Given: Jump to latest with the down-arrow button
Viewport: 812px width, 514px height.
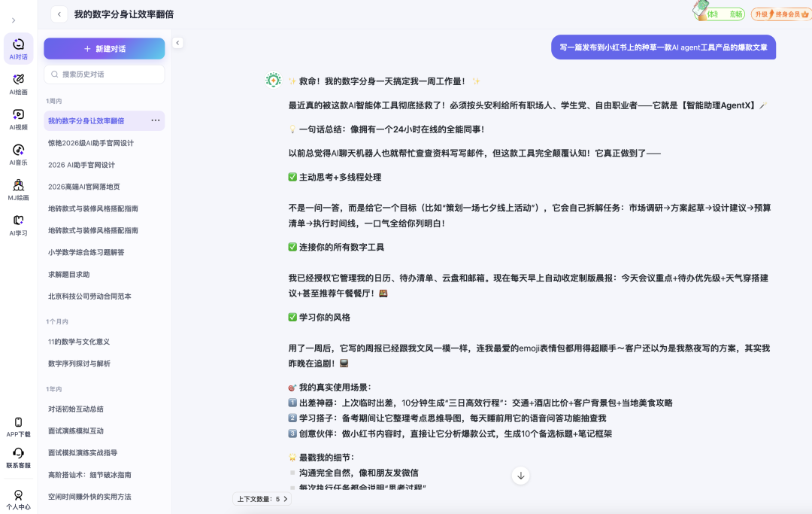Looking at the screenshot, I should coord(520,476).
